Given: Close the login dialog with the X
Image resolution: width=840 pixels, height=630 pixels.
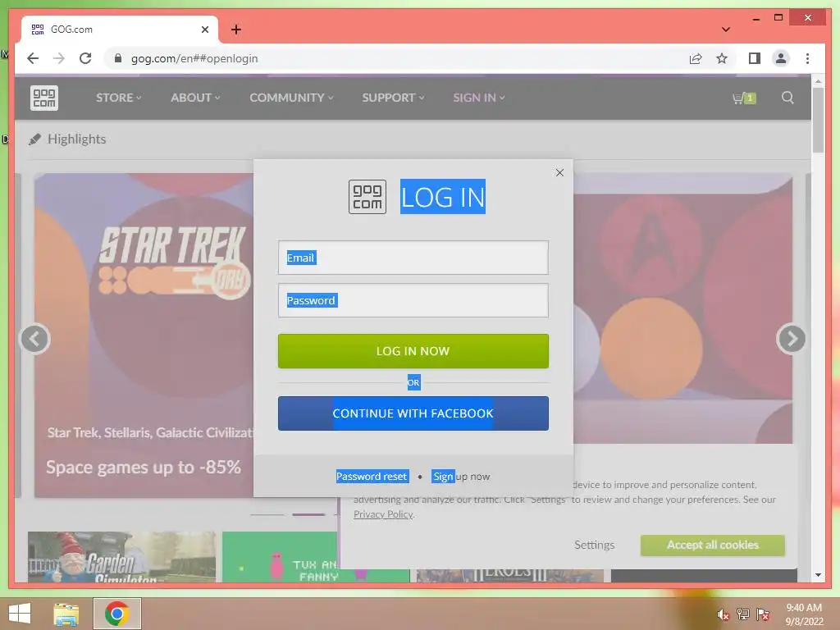Looking at the screenshot, I should (559, 172).
